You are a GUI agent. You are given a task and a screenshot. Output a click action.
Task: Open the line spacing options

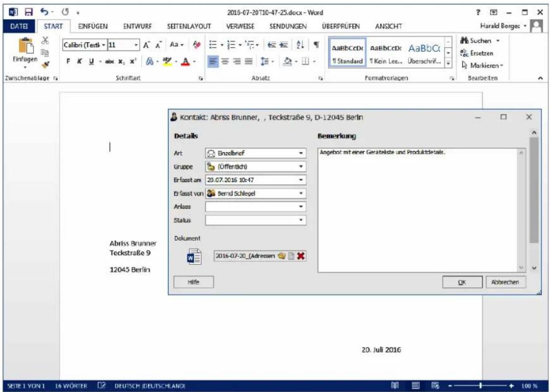265,62
